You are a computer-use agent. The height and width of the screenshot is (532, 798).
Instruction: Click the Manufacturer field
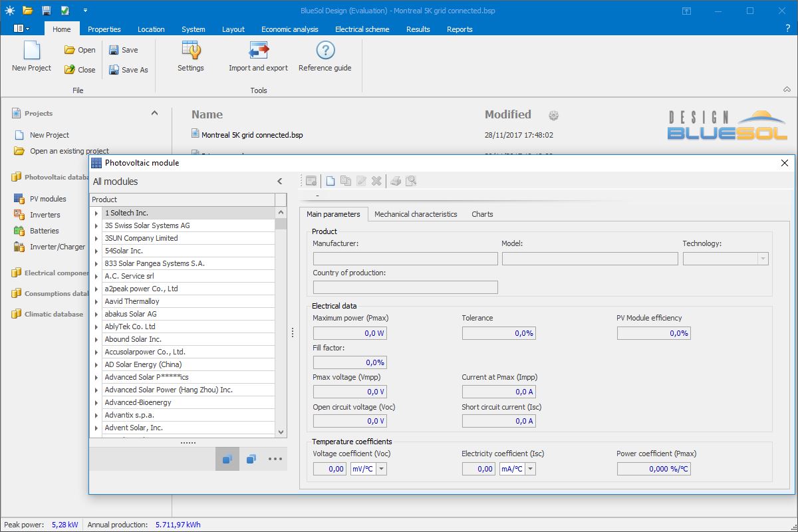pyautogui.click(x=406, y=259)
